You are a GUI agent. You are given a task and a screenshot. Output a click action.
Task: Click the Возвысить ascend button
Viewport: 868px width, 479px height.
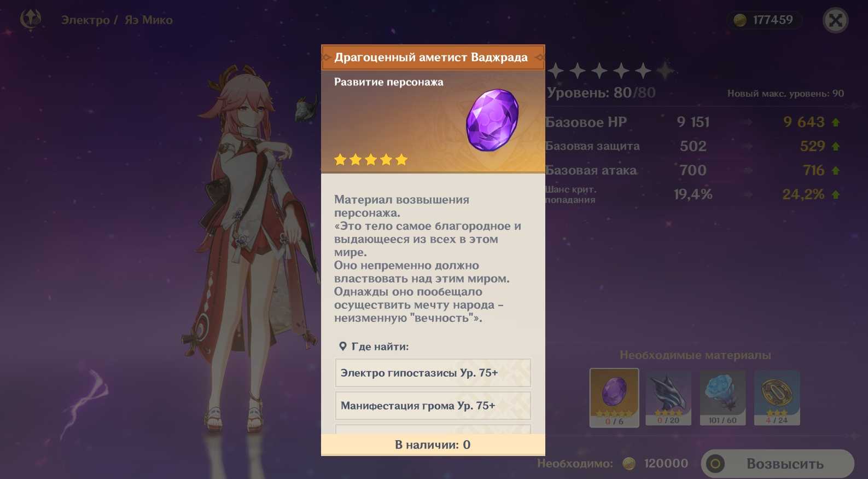point(777,464)
